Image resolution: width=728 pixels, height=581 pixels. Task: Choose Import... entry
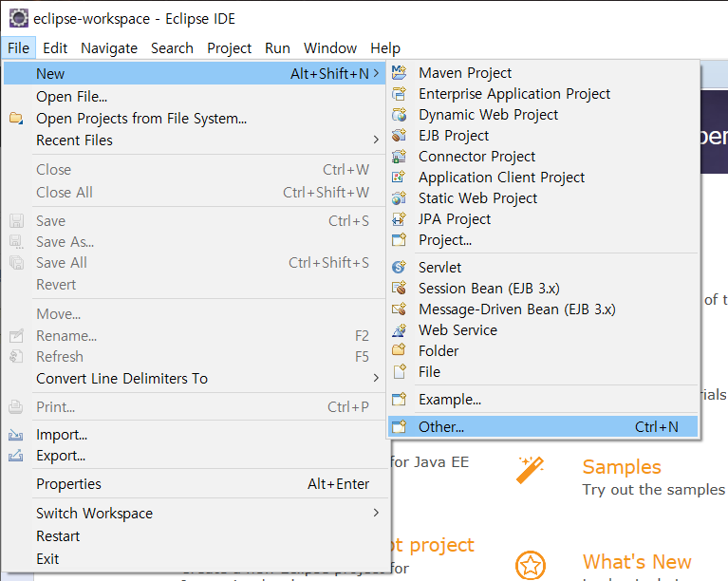pos(193,435)
